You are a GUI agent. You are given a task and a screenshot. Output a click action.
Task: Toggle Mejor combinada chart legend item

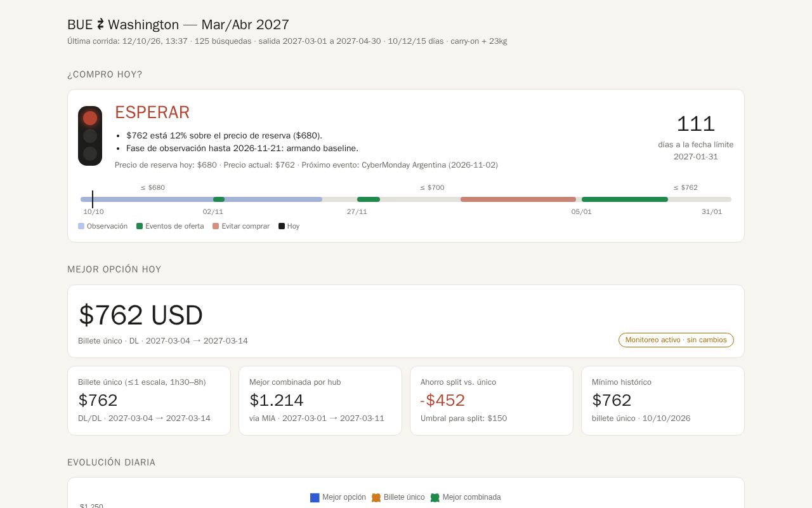(466, 497)
